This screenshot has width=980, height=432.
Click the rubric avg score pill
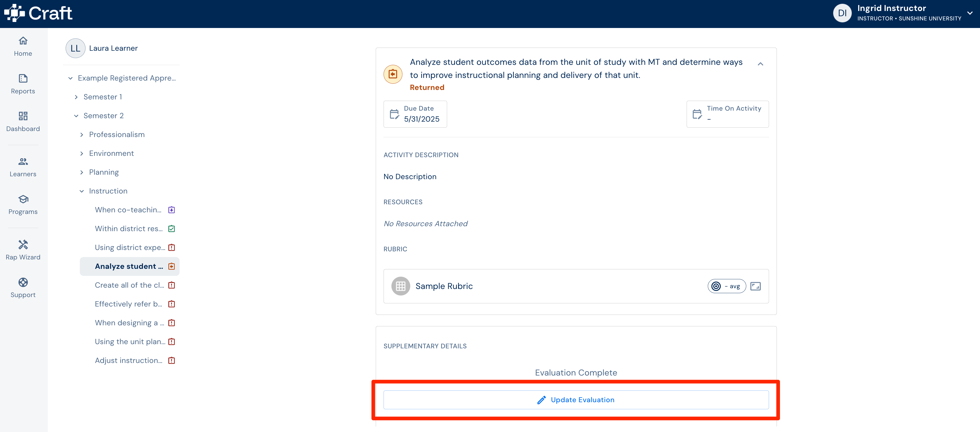click(x=727, y=286)
